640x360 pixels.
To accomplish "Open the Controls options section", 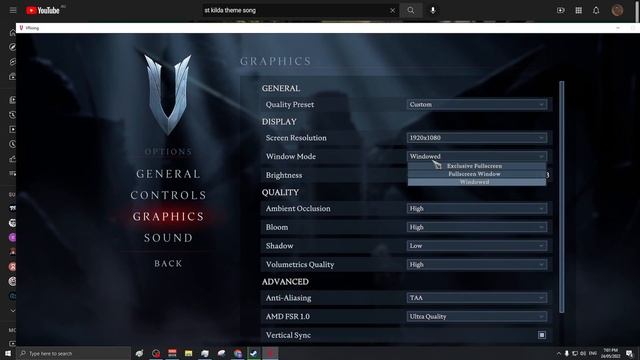I will pyautogui.click(x=168, y=195).
